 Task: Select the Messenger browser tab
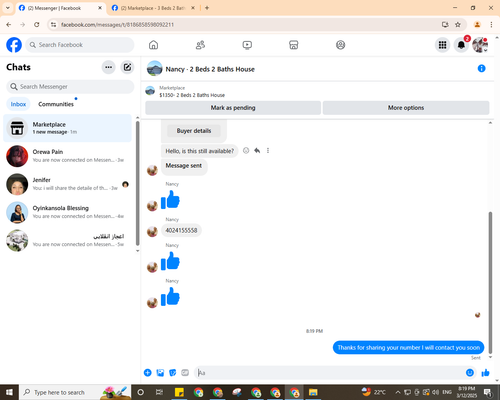tap(61, 8)
